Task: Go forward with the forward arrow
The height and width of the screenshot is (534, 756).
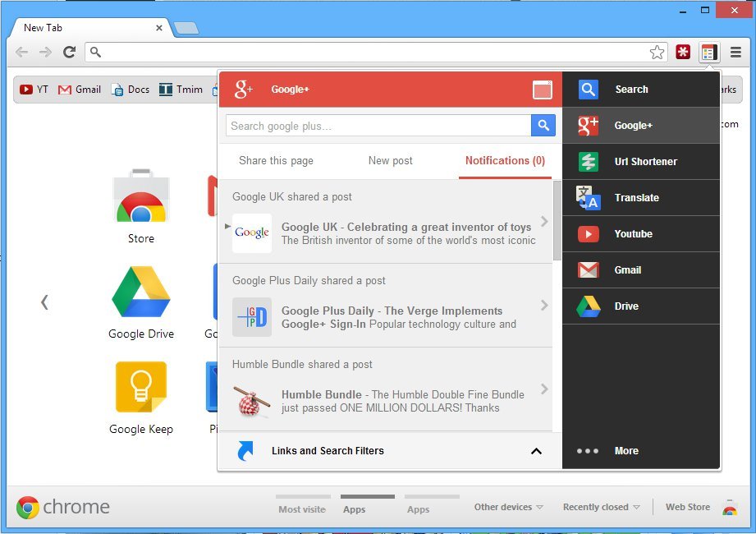Action: (45, 52)
